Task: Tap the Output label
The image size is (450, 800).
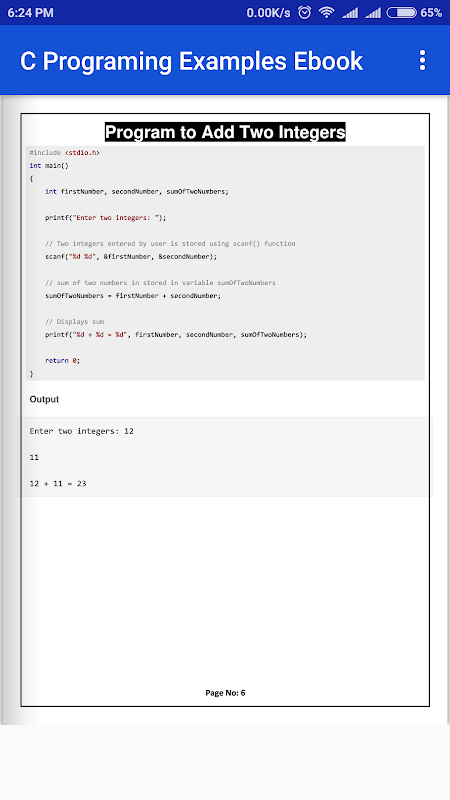Action: tap(44, 399)
